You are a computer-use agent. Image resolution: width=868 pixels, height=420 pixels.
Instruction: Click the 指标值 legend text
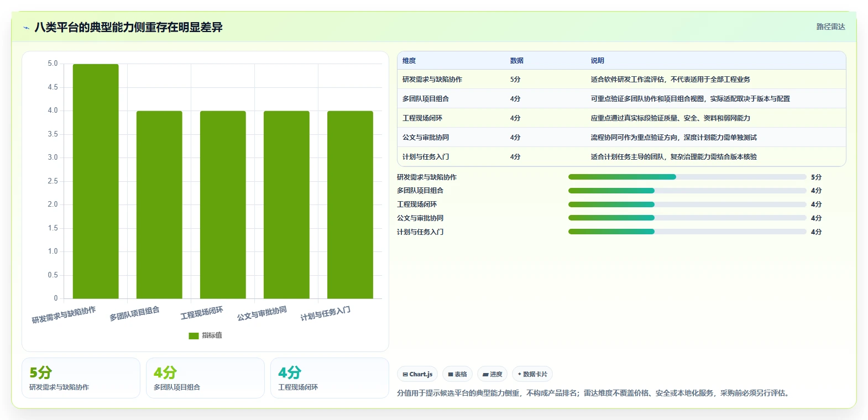click(212, 335)
